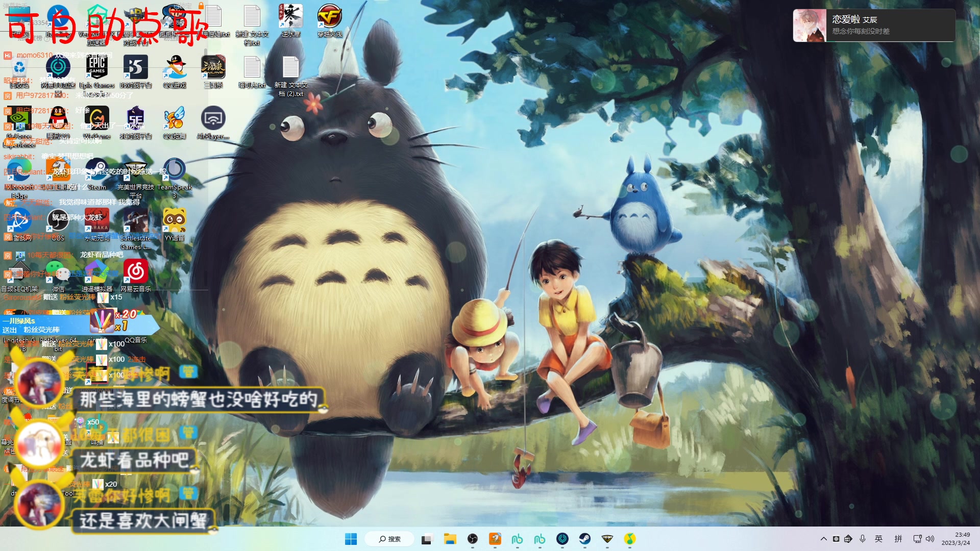Screen dimensions: 980x551
Task: Launch Steam from the desktop shortcut
Action: [97, 173]
